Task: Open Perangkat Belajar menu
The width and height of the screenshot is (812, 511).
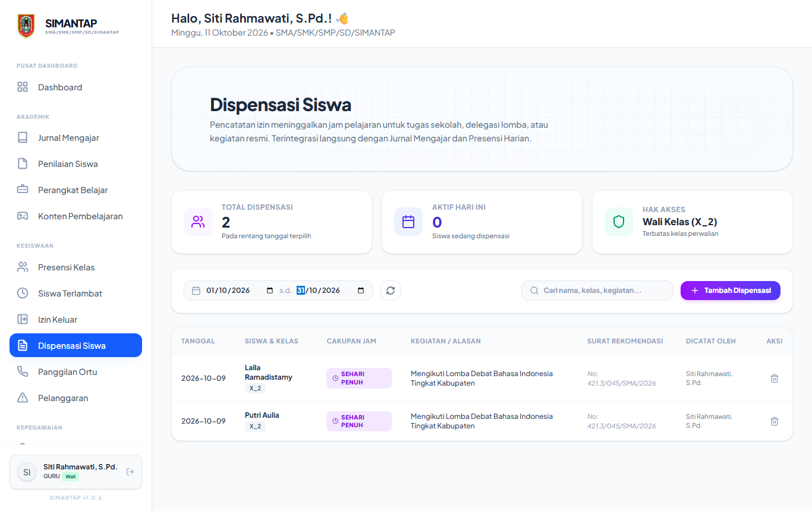Action: (75, 190)
